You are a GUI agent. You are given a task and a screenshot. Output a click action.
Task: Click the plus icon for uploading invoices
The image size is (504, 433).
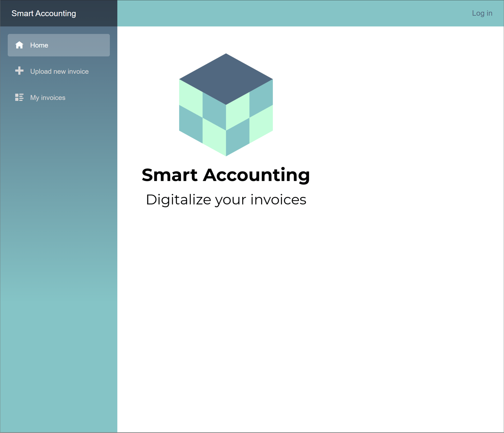[19, 71]
